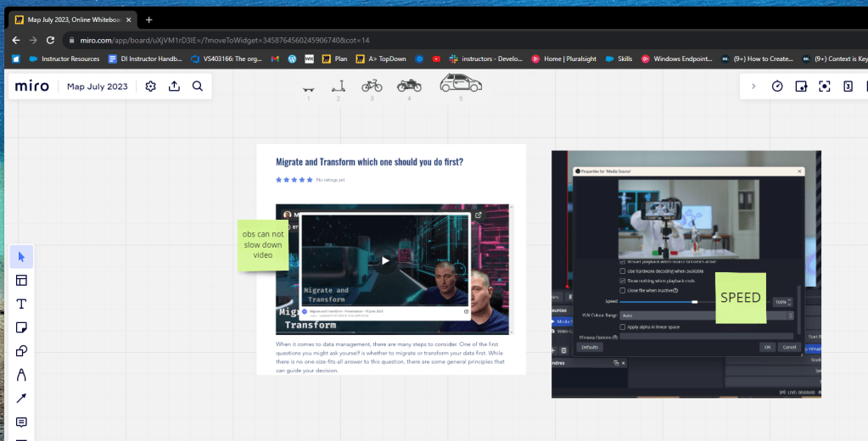Select the Shapes tool

(21, 351)
